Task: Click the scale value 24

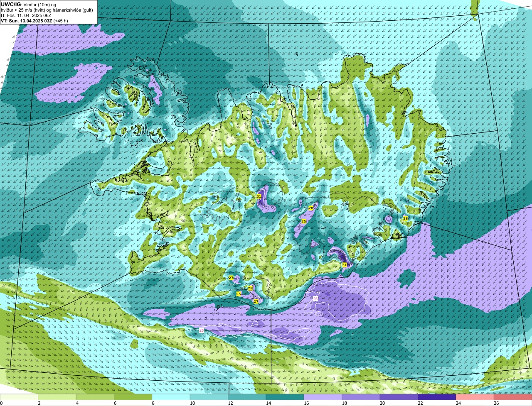Action: point(458,403)
